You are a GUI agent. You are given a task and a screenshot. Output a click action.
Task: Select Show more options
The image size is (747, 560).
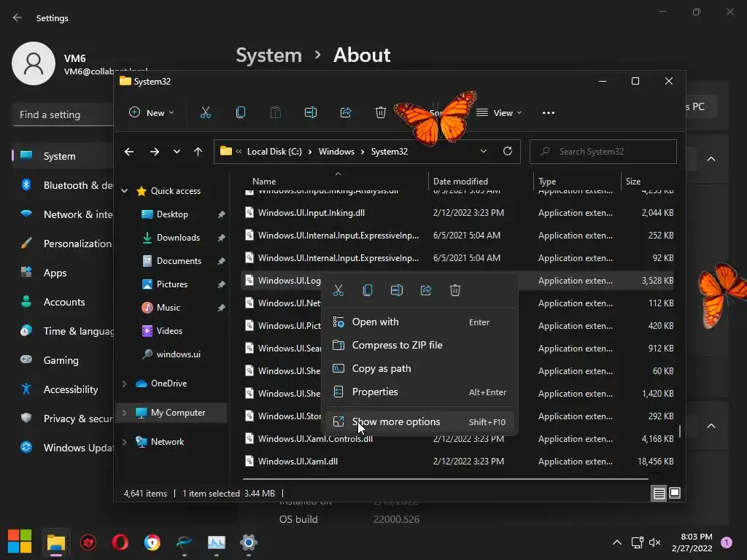pyautogui.click(x=419, y=421)
